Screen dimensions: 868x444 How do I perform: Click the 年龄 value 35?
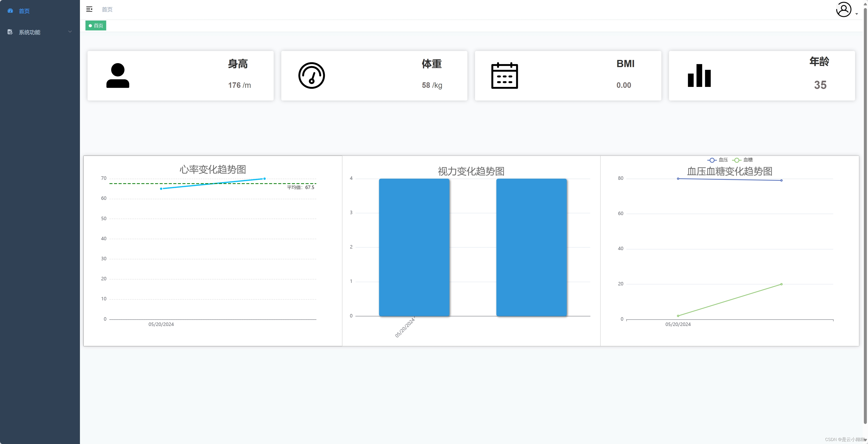(820, 85)
